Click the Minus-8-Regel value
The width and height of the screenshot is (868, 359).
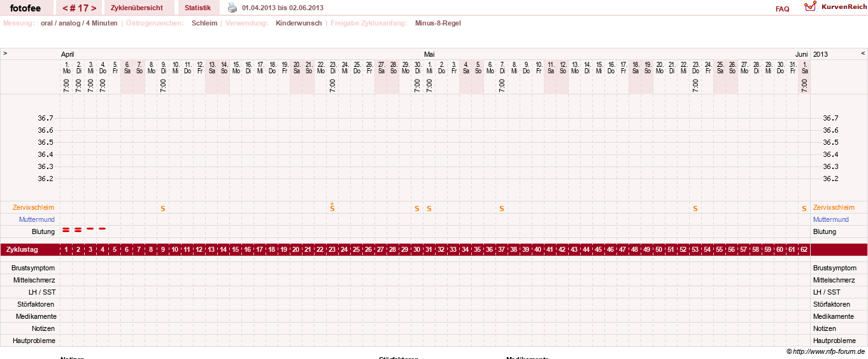tap(438, 23)
